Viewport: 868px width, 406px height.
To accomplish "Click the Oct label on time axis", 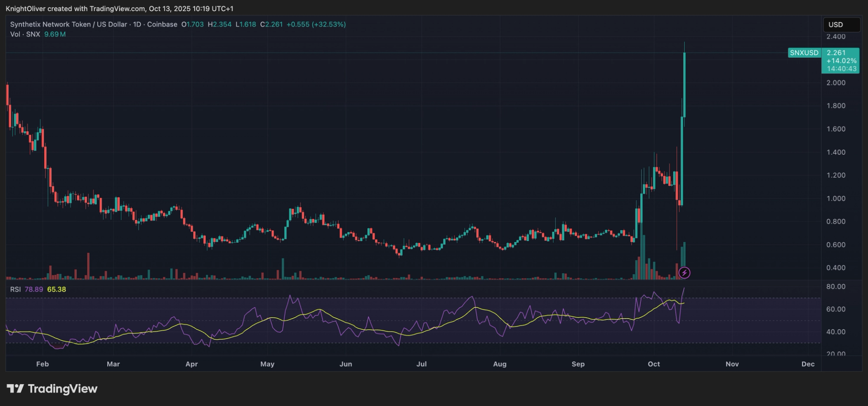I will coord(654,364).
